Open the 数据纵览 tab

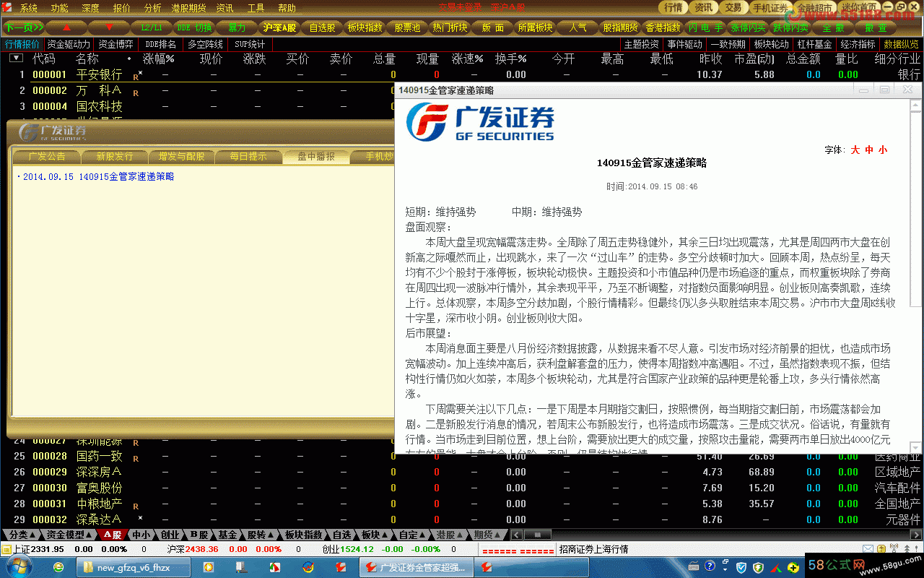tap(901, 44)
